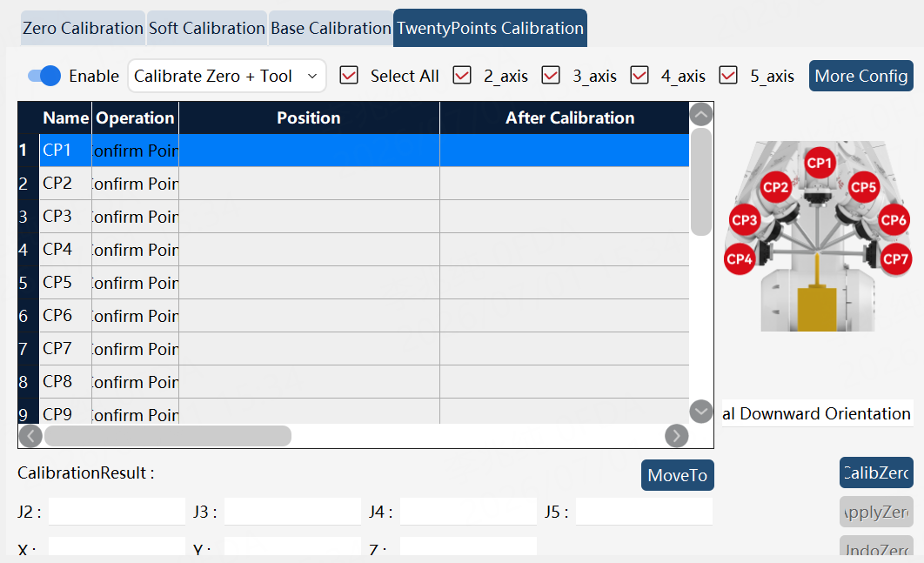Uncheck the 5_axis checkbox
Image resolution: width=924 pixels, height=563 pixels.
(x=728, y=76)
